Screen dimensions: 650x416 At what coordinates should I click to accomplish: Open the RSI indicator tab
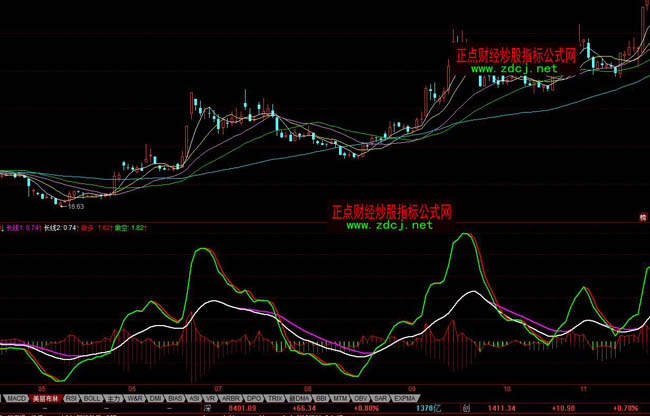pos(72,397)
